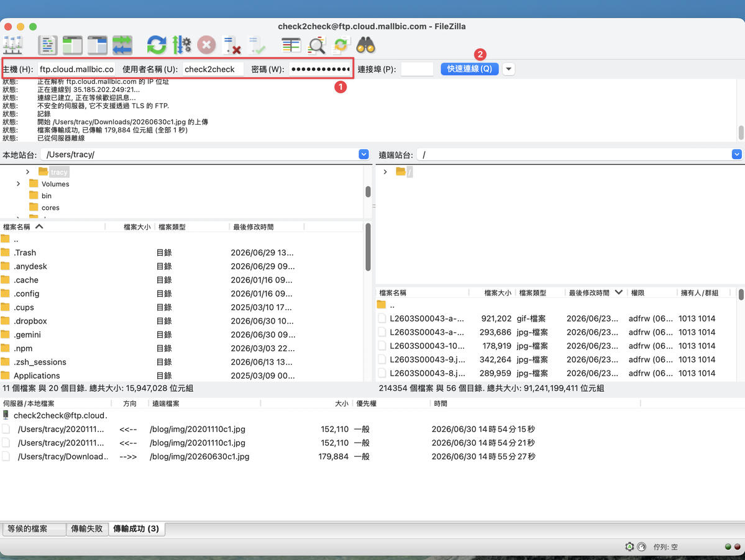Open the directory listing filters dialog
The height and width of the screenshot is (560, 745).
pyautogui.click(x=291, y=45)
